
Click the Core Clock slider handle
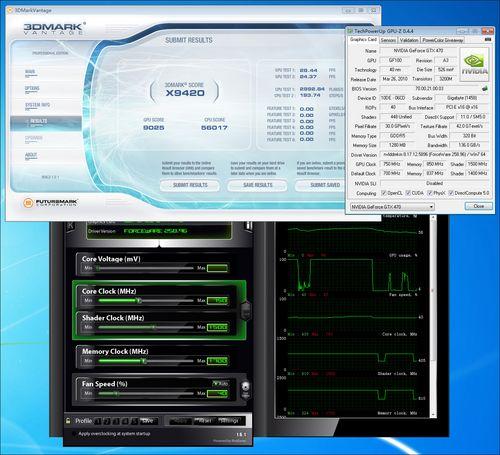click(x=139, y=301)
